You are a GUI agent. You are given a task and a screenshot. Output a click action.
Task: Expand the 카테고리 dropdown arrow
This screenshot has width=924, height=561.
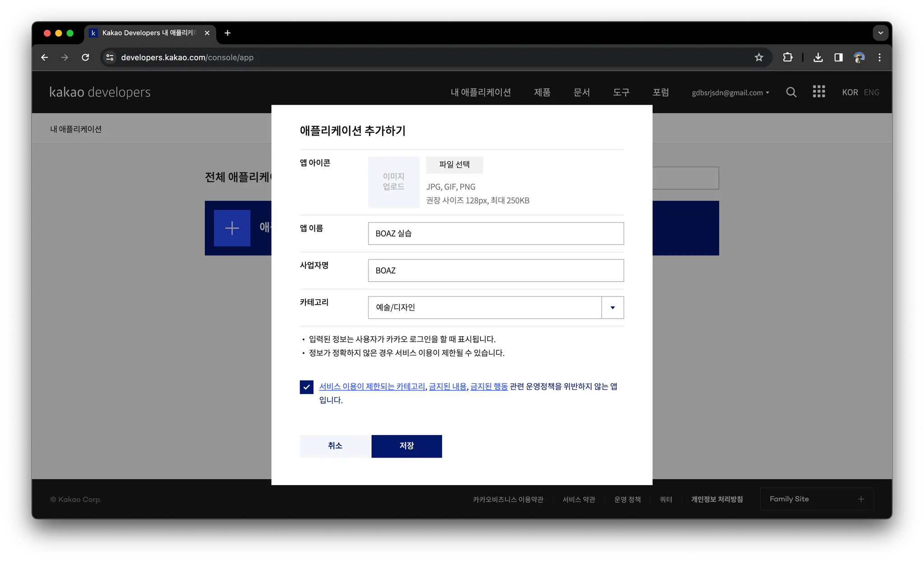(612, 307)
